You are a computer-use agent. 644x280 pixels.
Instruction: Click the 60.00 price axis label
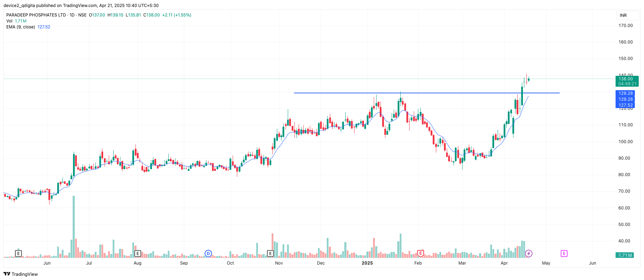point(624,208)
